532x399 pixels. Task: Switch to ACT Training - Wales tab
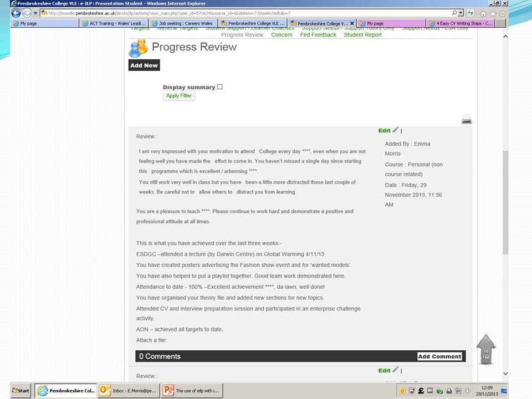[114, 23]
